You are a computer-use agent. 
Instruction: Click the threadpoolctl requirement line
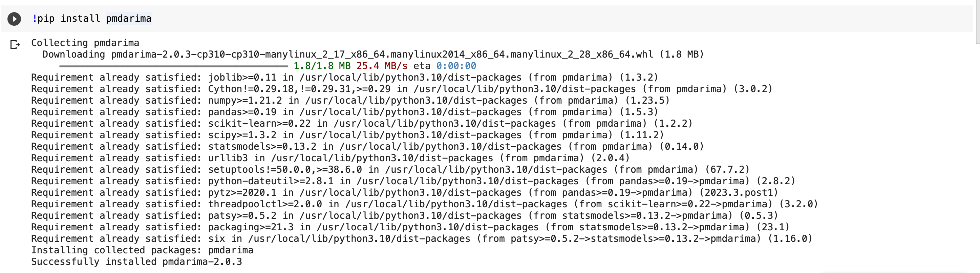click(424, 204)
